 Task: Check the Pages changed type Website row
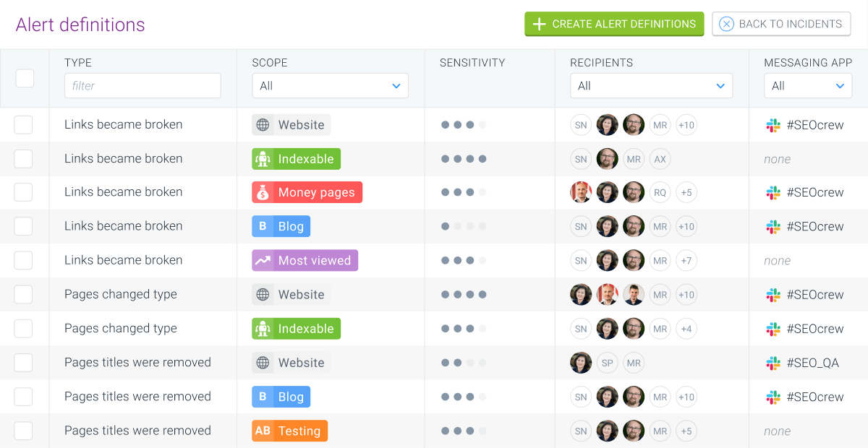pos(24,294)
